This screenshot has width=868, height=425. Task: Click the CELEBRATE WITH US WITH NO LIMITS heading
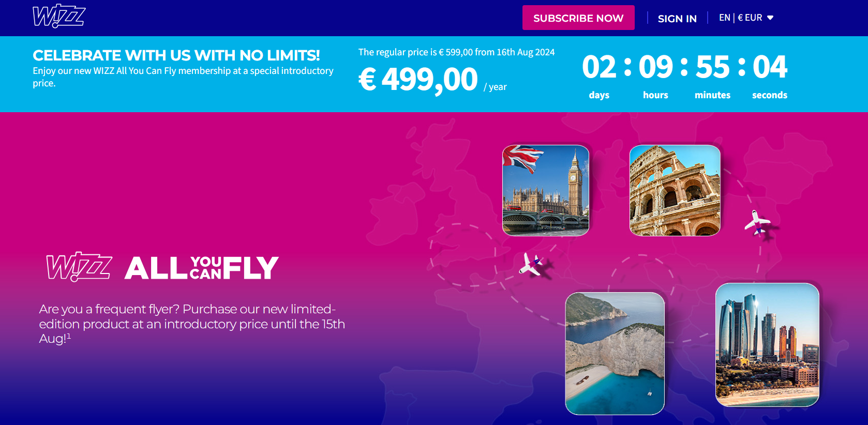point(176,55)
